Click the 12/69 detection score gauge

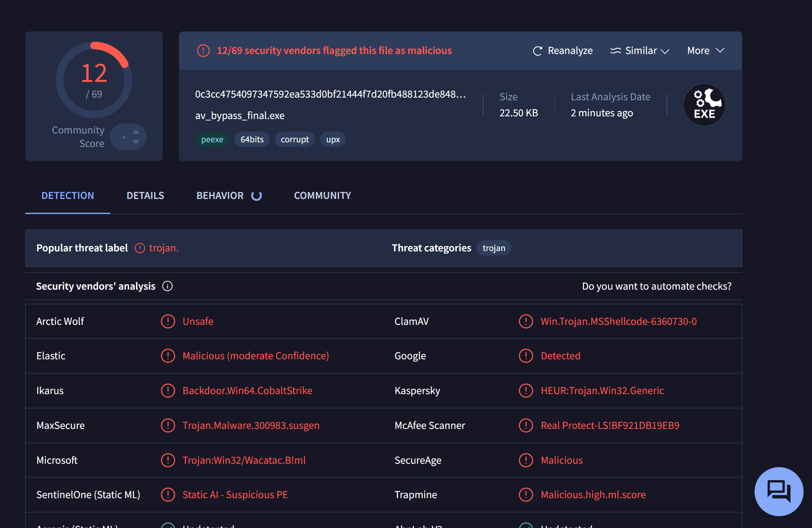point(94,80)
